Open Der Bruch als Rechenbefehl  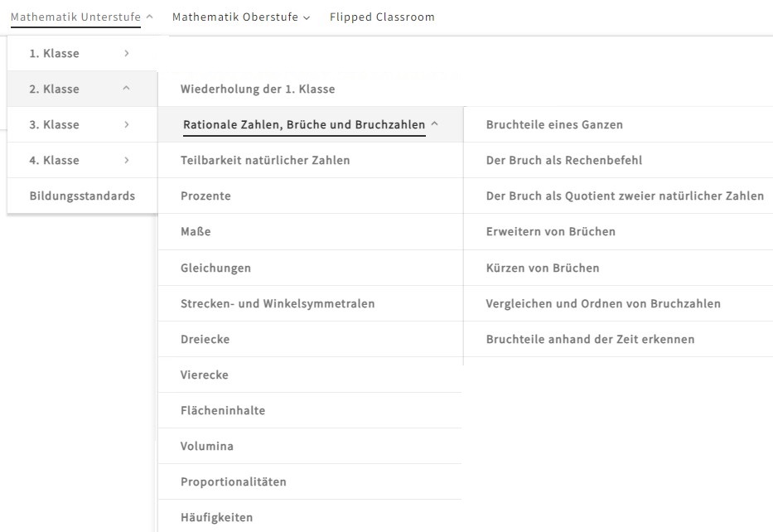563,161
